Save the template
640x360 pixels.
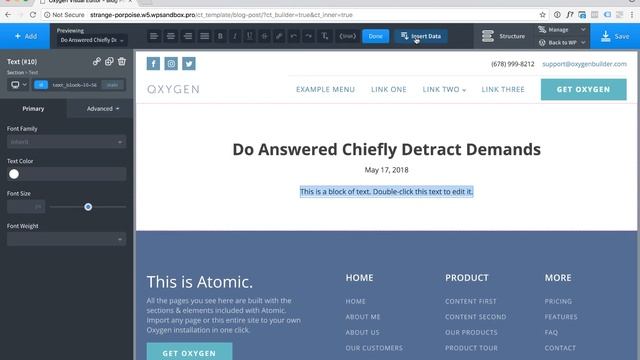coord(615,36)
